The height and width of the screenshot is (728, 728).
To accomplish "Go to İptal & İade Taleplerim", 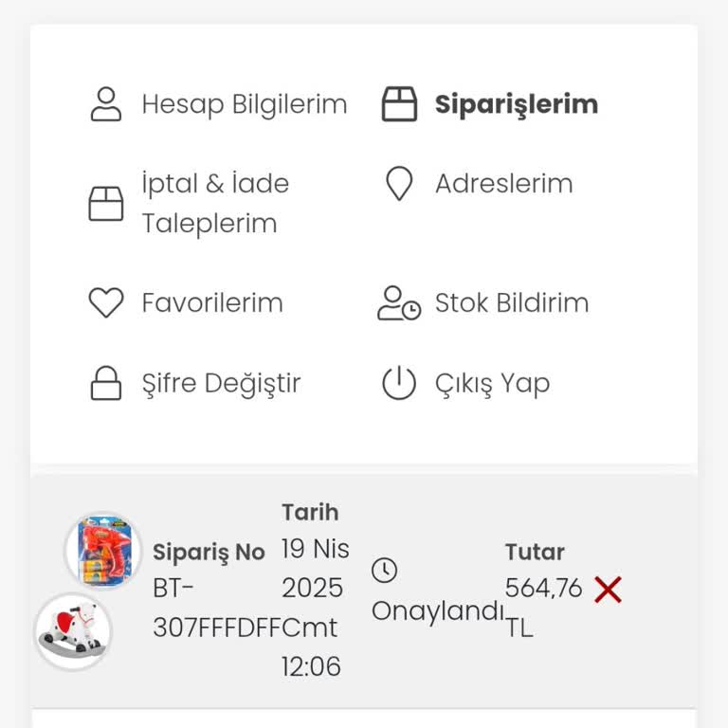I will (215, 204).
